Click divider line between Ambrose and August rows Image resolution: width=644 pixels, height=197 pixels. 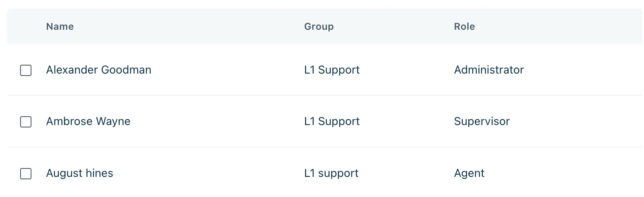322,147
